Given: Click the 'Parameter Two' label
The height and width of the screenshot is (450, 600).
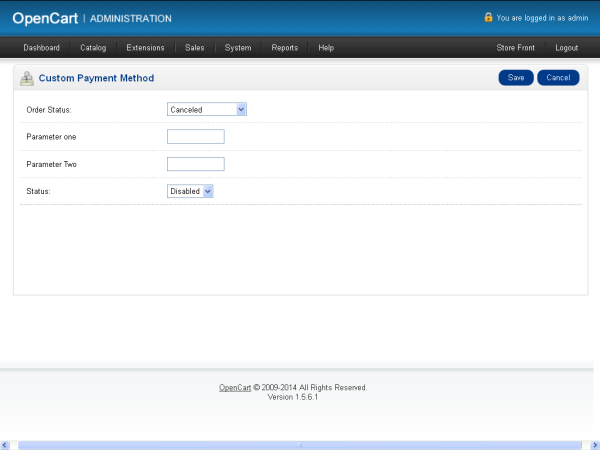Looking at the screenshot, I should coord(51,164).
